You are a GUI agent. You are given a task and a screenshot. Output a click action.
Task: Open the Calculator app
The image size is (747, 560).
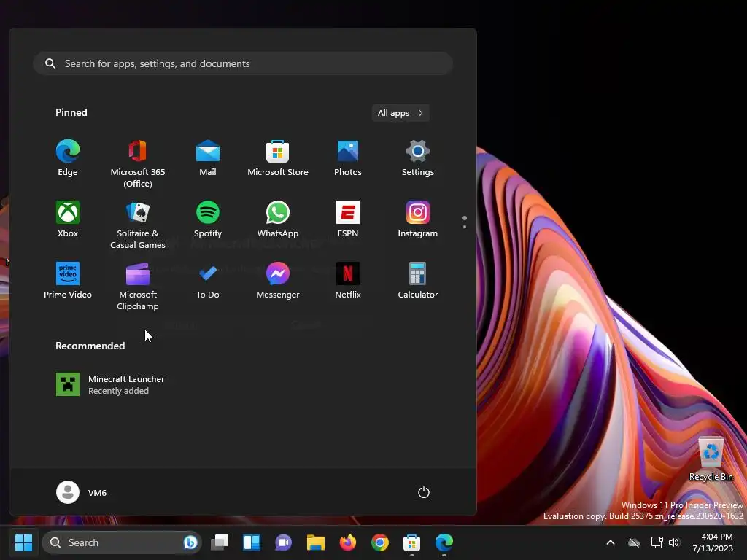[418, 281]
